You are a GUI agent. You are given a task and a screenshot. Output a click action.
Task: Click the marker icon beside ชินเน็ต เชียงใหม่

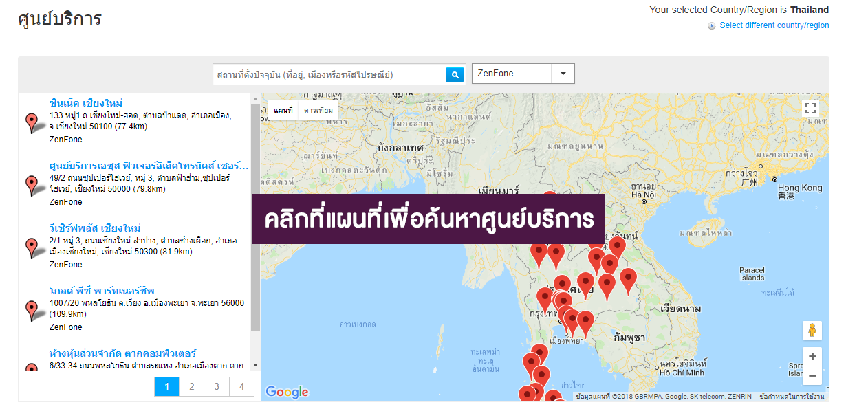coord(32,123)
